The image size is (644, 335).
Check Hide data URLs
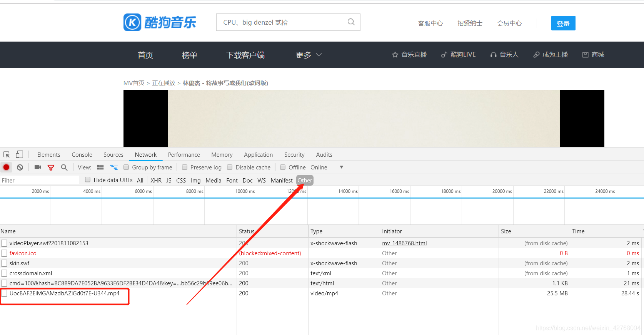point(88,179)
